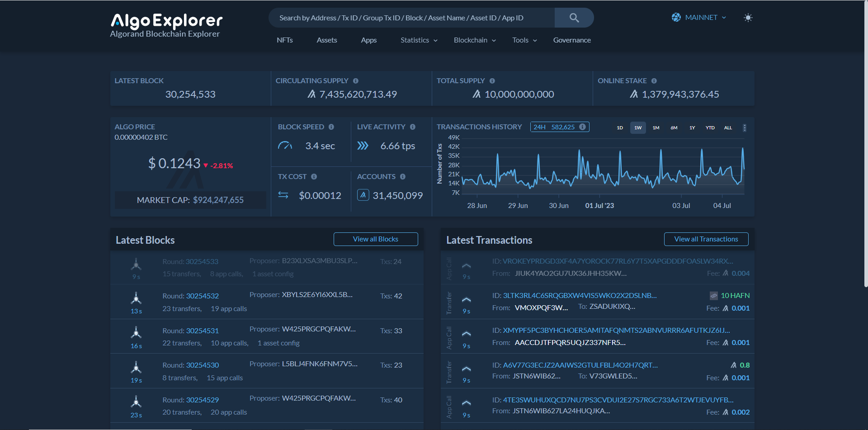Click block speed speedometer icon
Image resolution: width=868 pixels, height=430 pixels.
(285, 146)
